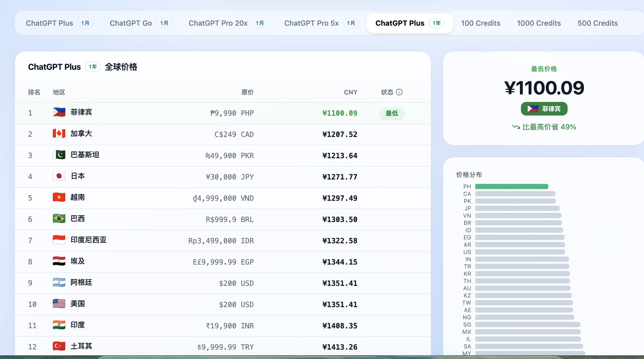Click the Canada flag icon

pos(59,133)
